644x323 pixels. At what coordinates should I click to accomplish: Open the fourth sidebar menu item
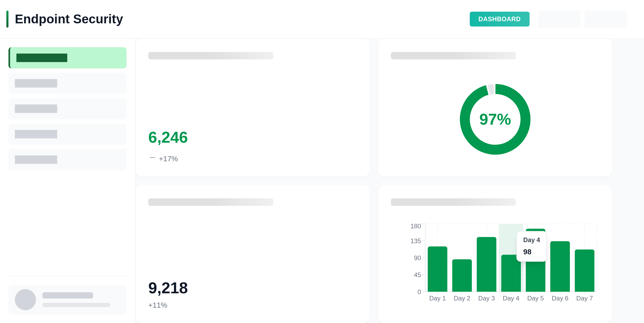coord(68,134)
